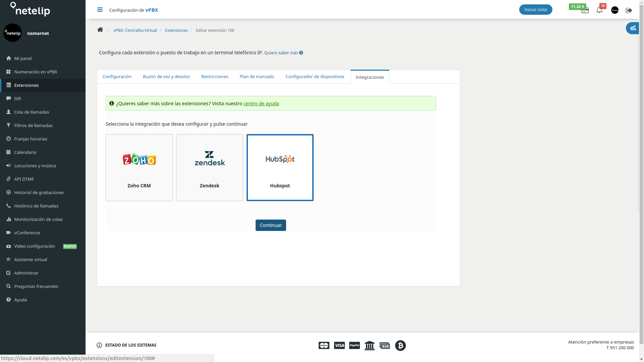Open vPBX: Centralita Virtual breadcrumb
Screen dimensions: 644x362
coord(135,30)
